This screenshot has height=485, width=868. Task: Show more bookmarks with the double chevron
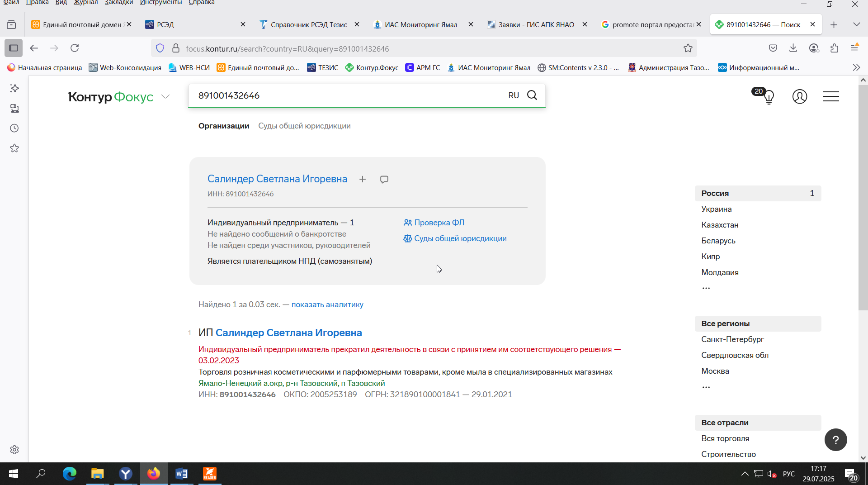[856, 68]
